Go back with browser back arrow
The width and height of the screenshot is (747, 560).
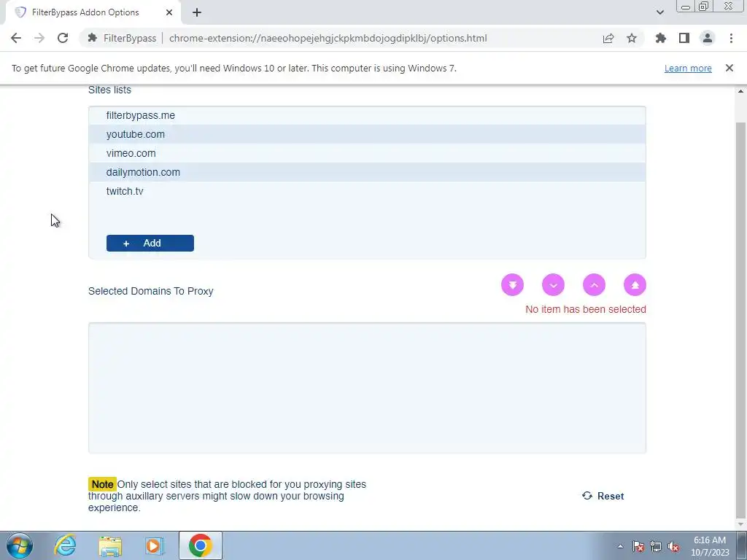click(16, 38)
